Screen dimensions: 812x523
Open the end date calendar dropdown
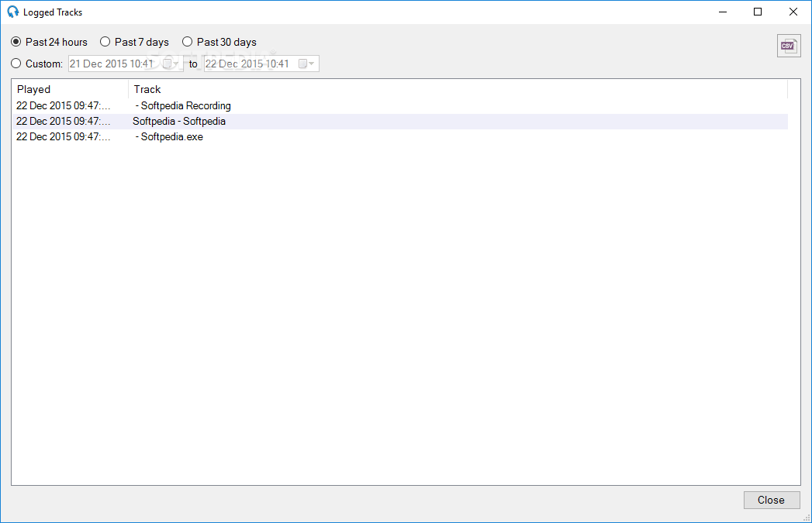point(306,64)
